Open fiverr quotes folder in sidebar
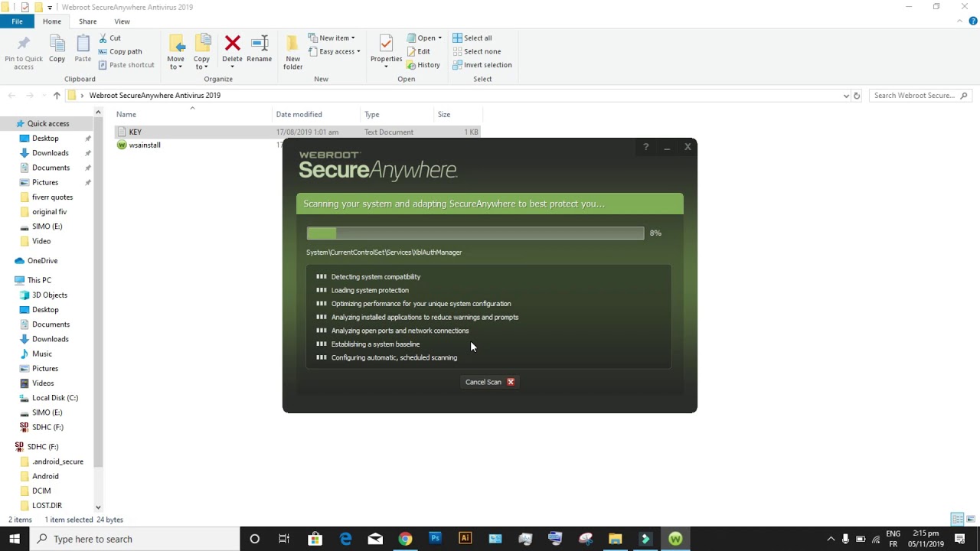 (52, 197)
